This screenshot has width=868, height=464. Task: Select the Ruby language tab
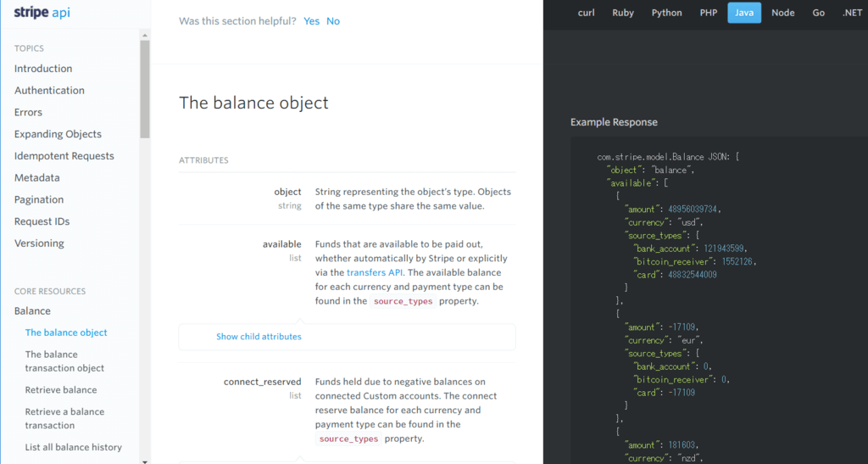[623, 13]
